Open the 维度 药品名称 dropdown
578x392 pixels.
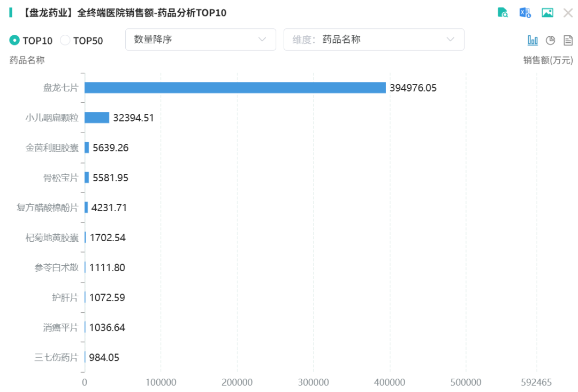coord(374,40)
